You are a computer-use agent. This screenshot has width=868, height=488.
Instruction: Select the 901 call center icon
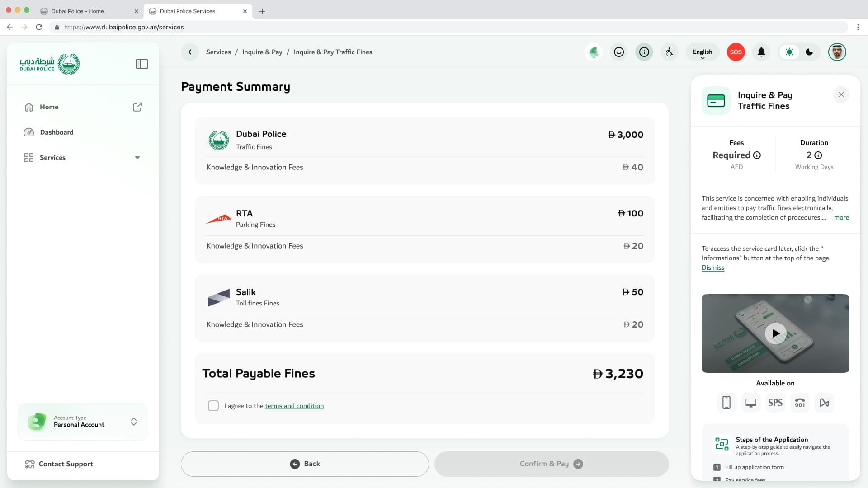pos(800,403)
